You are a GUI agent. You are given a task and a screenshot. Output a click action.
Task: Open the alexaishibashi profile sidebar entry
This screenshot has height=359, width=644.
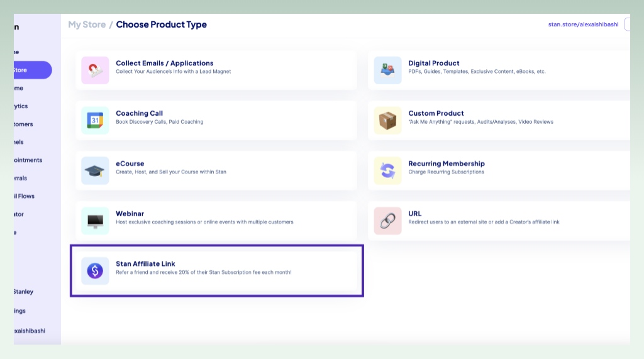(30, 331)
